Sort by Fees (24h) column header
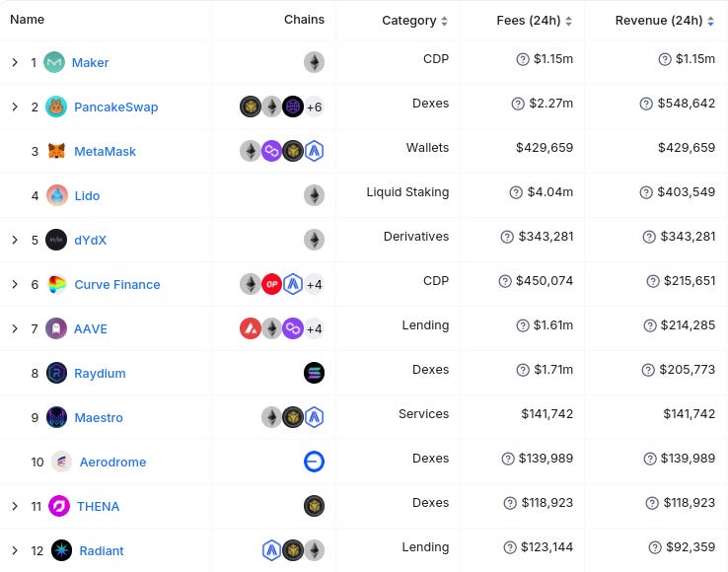Viewport: 728px width, 572px height. (534, 21)
